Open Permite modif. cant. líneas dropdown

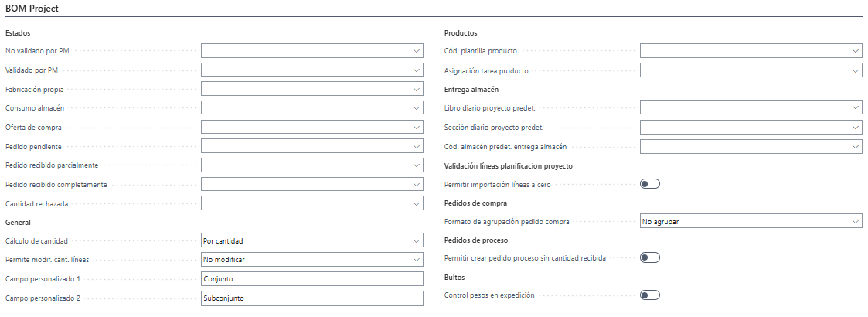(x=311, y=259)
